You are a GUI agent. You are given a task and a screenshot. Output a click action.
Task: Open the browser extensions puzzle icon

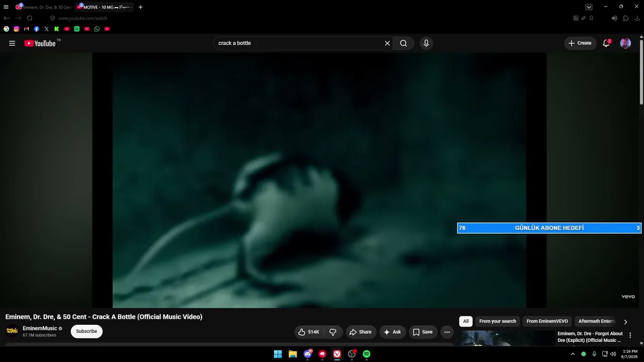click(626, 18)
